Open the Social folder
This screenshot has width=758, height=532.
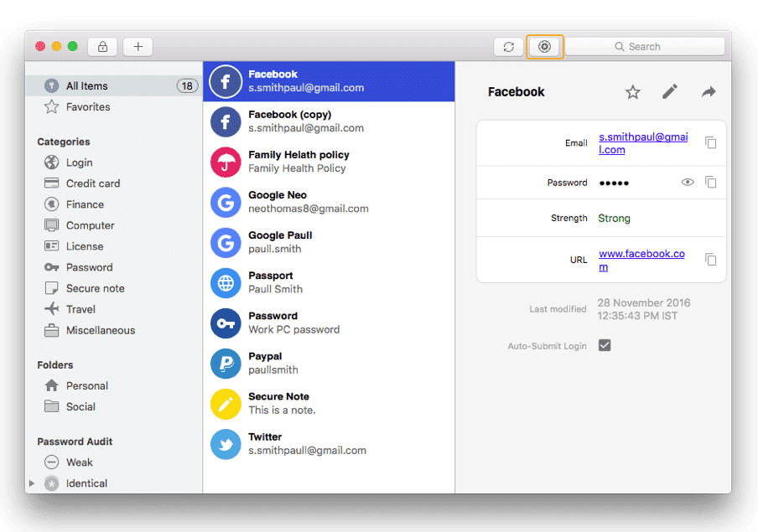tap(113, 407)
